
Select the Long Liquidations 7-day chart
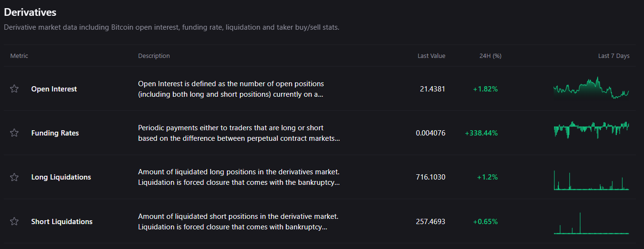pyautogui.click(x=591, y=181)
